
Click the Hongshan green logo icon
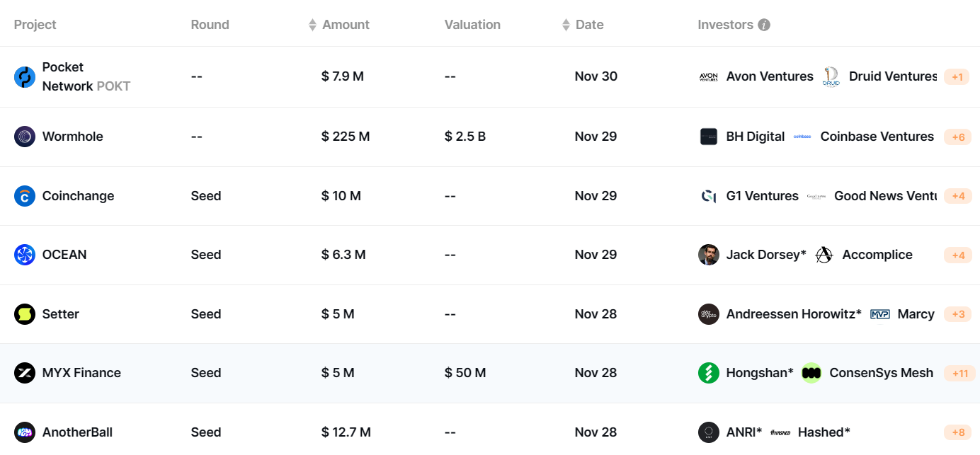click(x=709, y=373)
